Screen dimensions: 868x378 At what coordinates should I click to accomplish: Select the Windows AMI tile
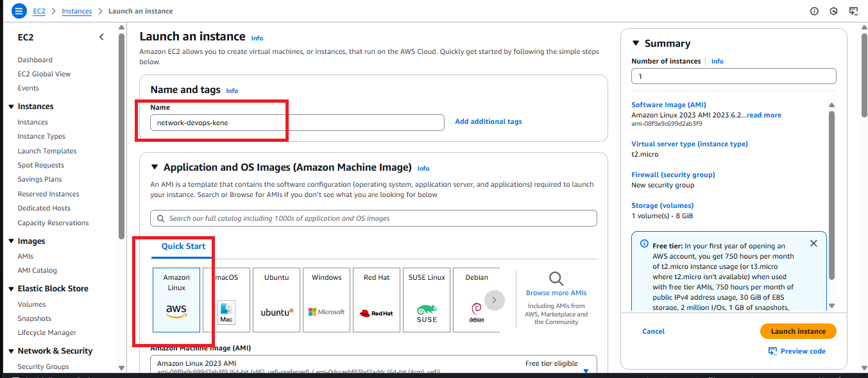(327, 300)
